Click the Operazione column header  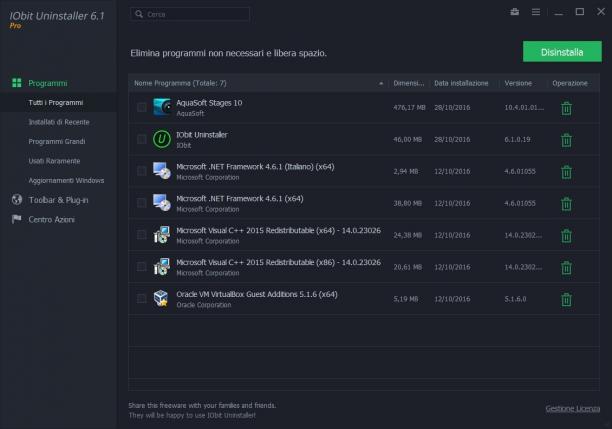click(570, 83)
